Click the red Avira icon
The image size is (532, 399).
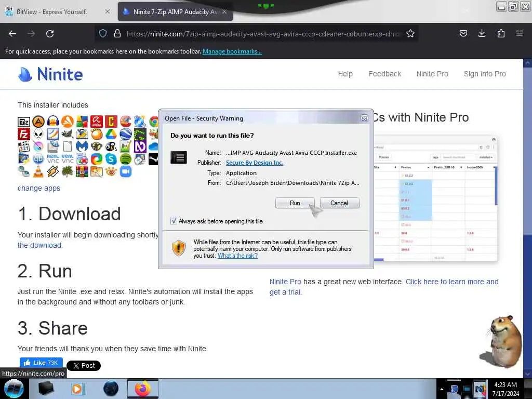96,122
